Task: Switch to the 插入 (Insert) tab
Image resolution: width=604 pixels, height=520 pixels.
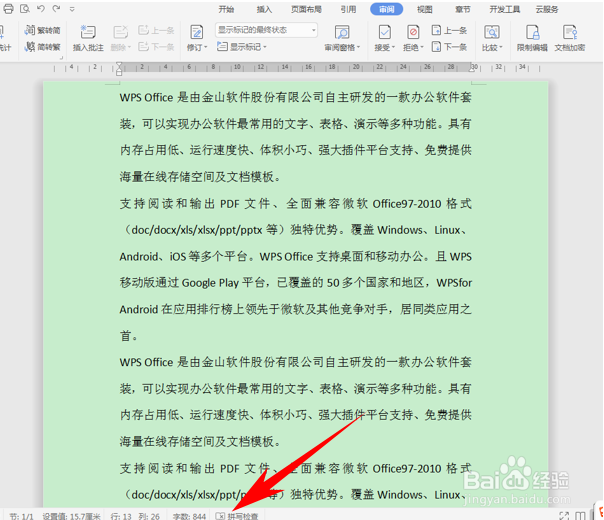Action: pos(264,9)
